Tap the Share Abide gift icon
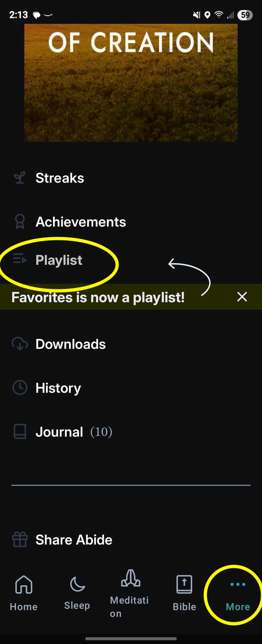The width and height of the screenshot is (262, 644). 20,539
